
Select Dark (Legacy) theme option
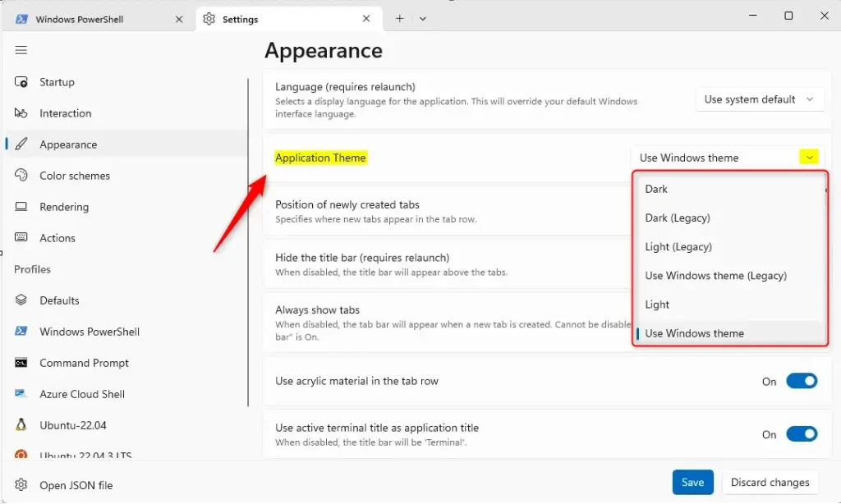pyautogui.click(x=728, y=218)
